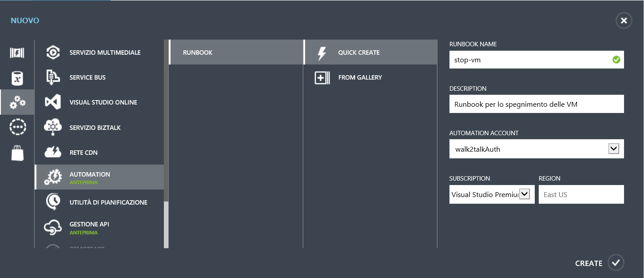Image resolution: width=644 pixels, height=278 pixels.
Task: Click the Runbook Name field containing stop-vm
Action: tap(537, 60)
